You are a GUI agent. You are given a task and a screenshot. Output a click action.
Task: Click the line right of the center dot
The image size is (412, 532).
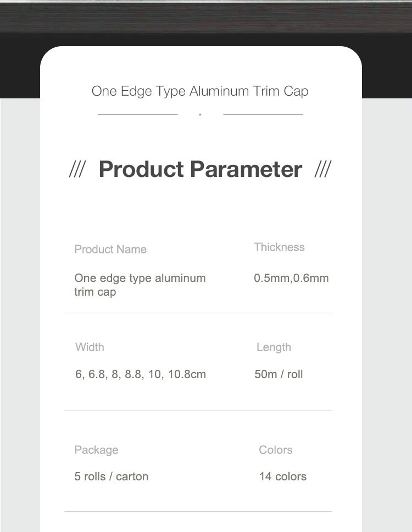coord(263,114)
